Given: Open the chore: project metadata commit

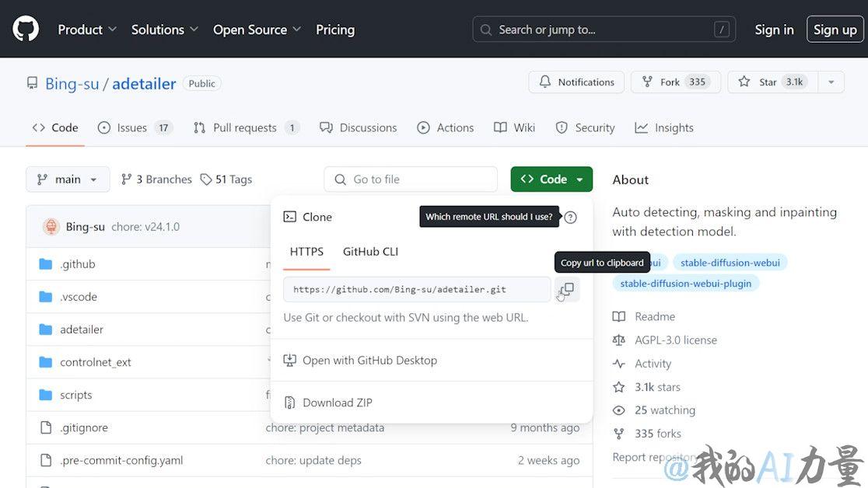Looking at the screenshot, I should tap(324, 427).
